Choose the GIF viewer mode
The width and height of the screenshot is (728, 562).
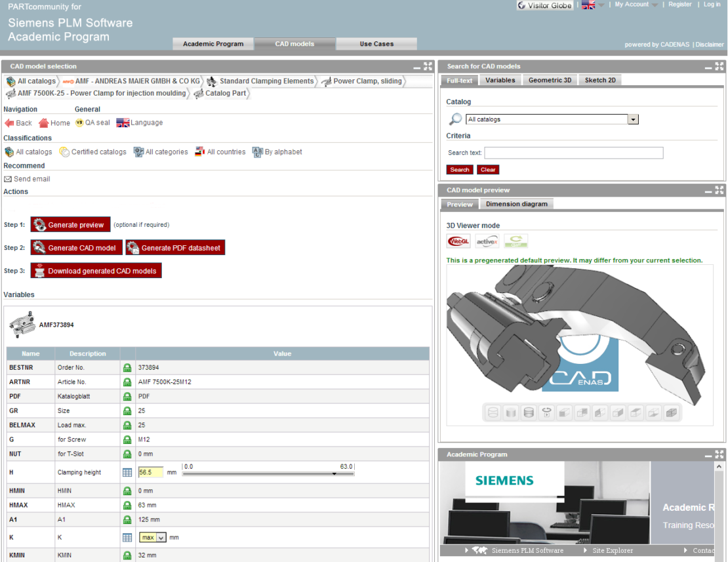[x=516, y=241]
